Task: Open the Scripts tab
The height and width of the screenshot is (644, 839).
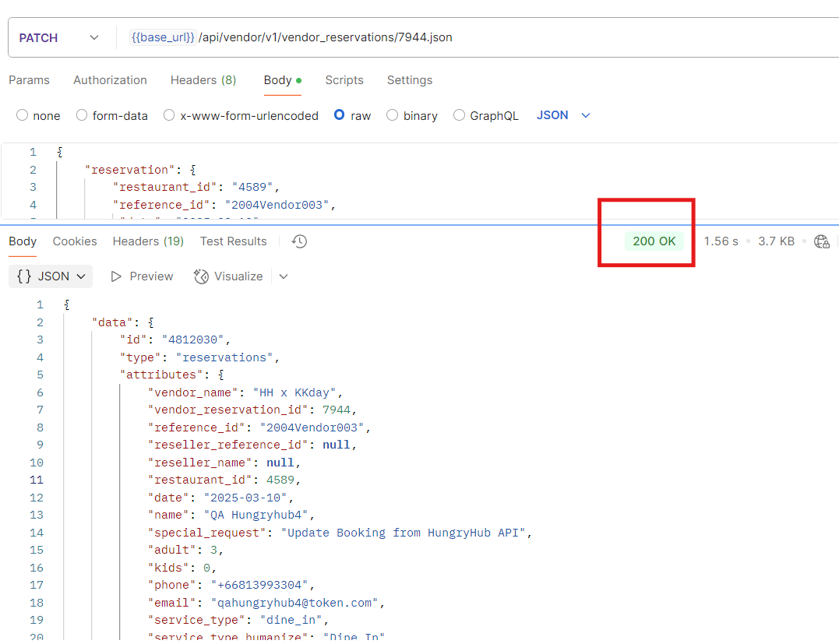Action: point(344,80)
